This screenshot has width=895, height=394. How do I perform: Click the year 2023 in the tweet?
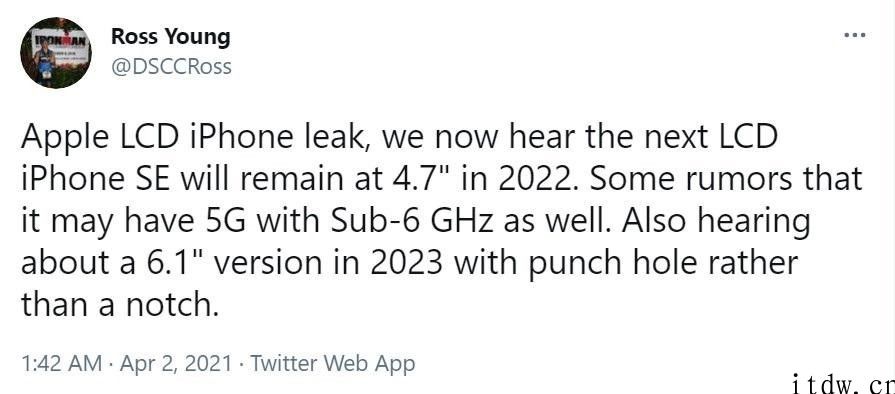click(x=405, y=263)
